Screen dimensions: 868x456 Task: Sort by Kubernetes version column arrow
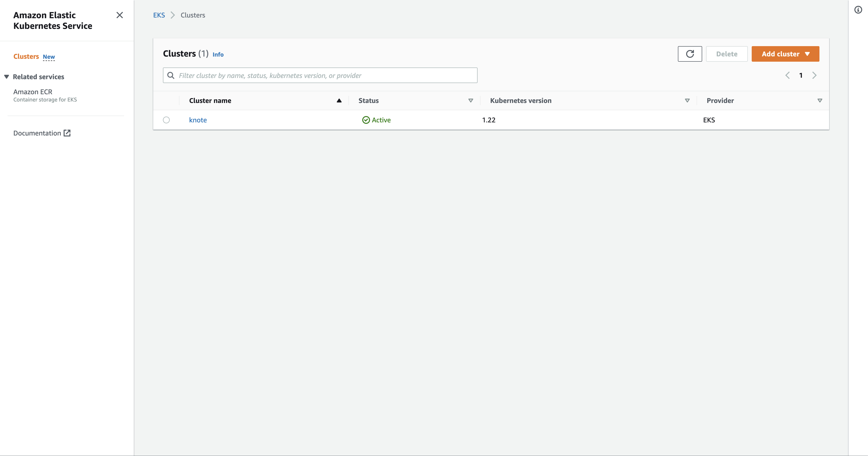click(687, 101)
